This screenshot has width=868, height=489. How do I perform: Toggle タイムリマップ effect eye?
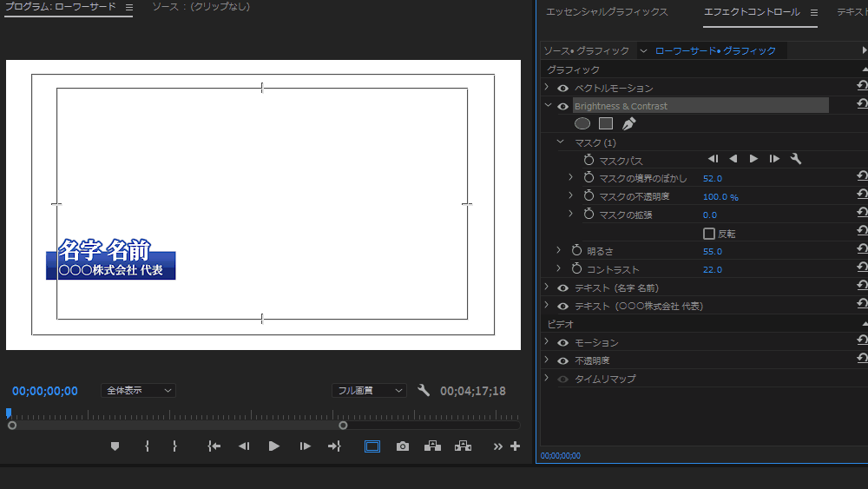563,380
